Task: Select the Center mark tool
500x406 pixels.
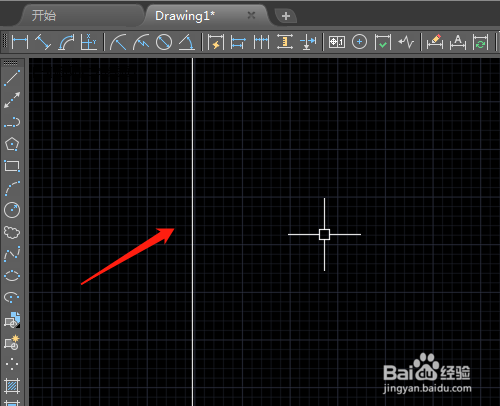Action: pyautogui.click(x=359, y=42)
